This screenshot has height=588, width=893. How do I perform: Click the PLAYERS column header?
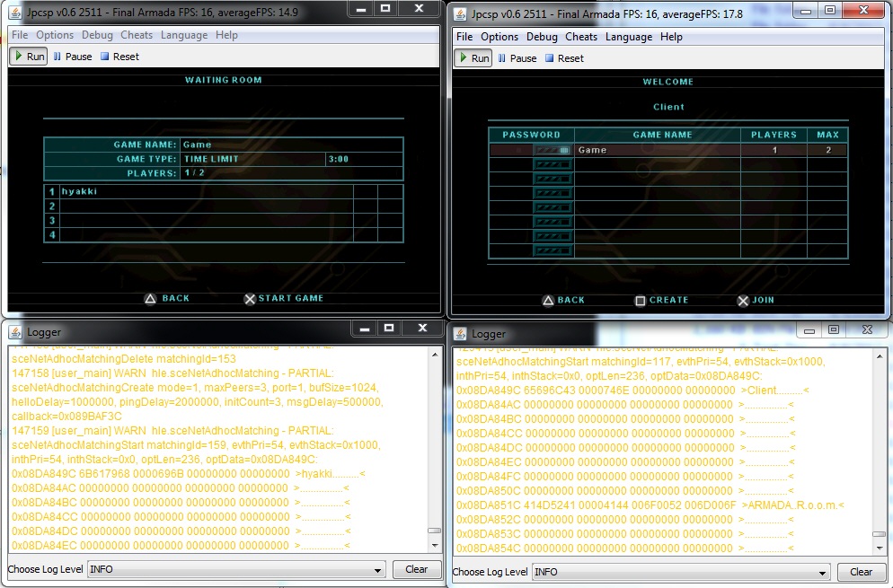pos(774,135)
